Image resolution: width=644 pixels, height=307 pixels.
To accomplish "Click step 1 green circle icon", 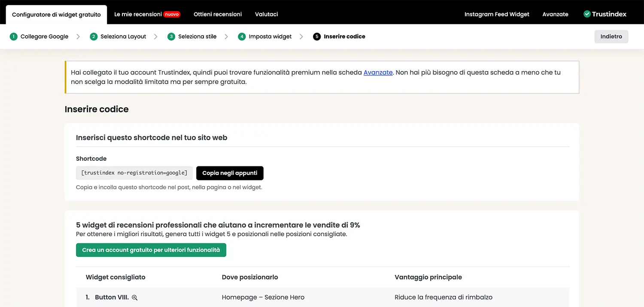I will [x=14, y=36].
